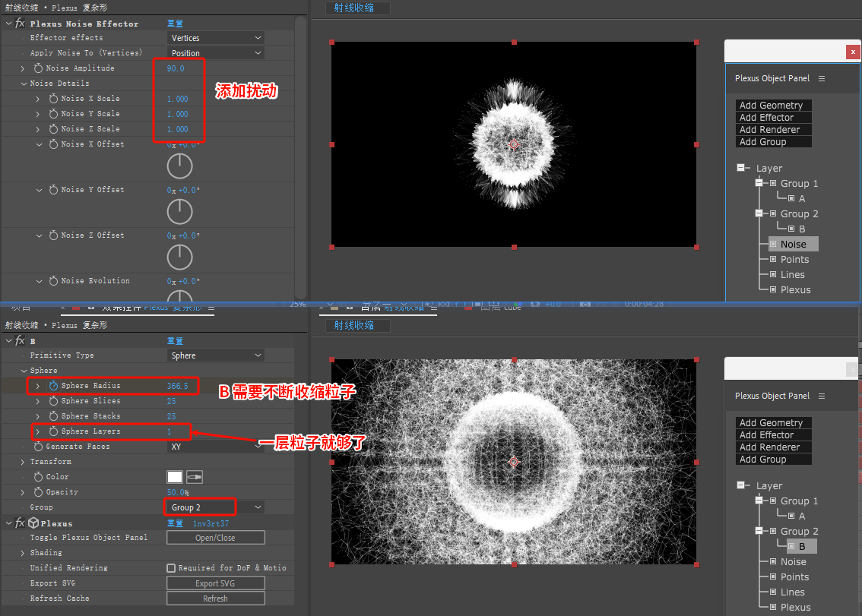Image resolution: width=862 pixels, height=616 pixels.
Task: Toggle fx switch on Plexus effect
Action: 21,523
